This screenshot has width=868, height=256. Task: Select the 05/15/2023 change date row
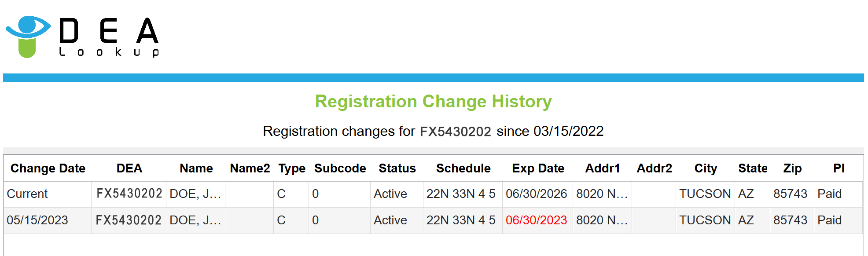[37, 220]
